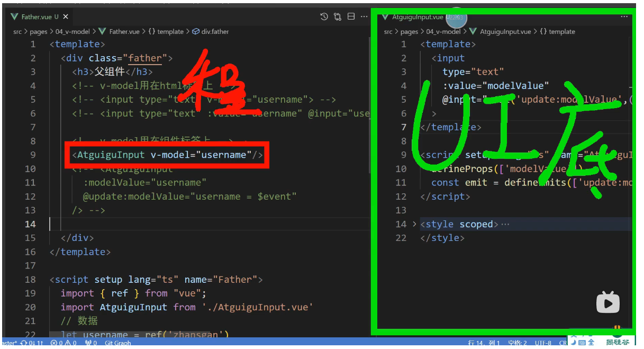Click '</style>' on line 22 in AtguiguInput.vue
The height and width of the screenshot is (349, 644).
click(x=442, y=238)
